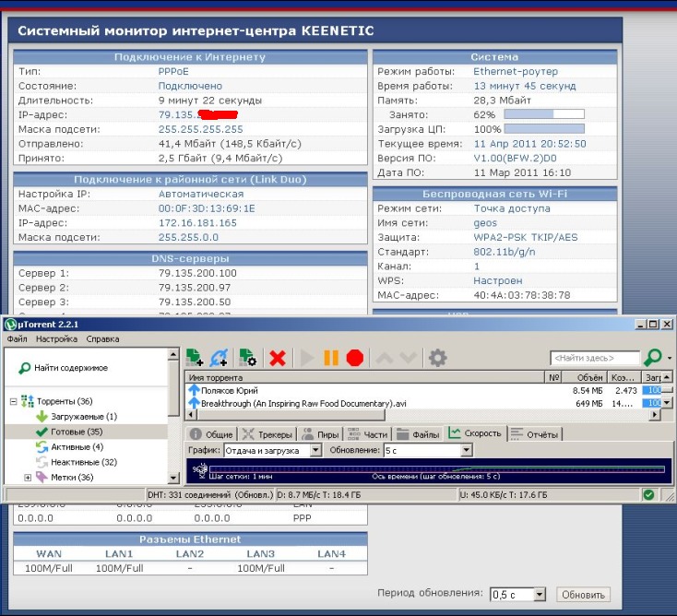Click the 'Найти здесь' search field
Viewport: 677px width, 616px height.
595,358
